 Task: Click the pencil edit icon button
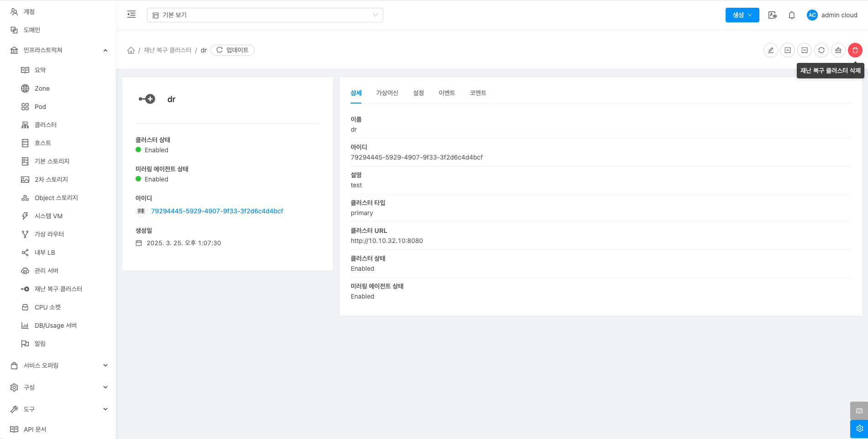click(x=770, y=50)
